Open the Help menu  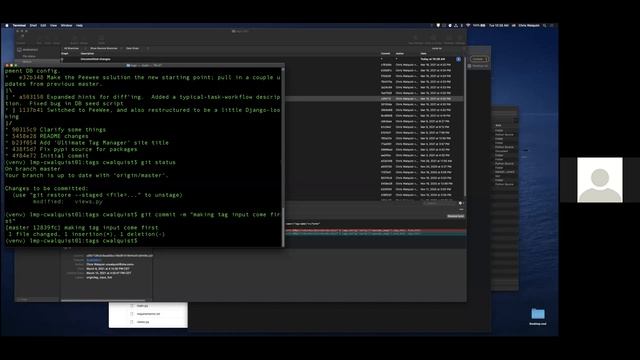pyautogui.click(x=79, y=25)
